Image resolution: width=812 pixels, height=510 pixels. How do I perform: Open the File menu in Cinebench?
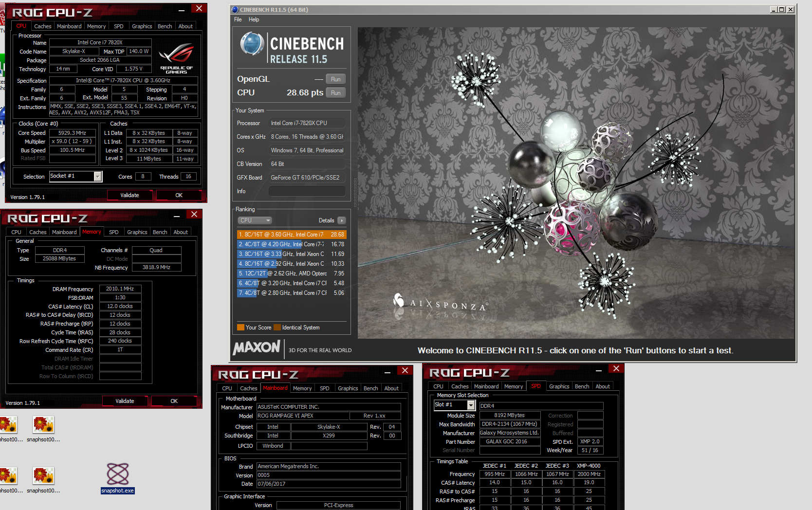click(238, 19)
